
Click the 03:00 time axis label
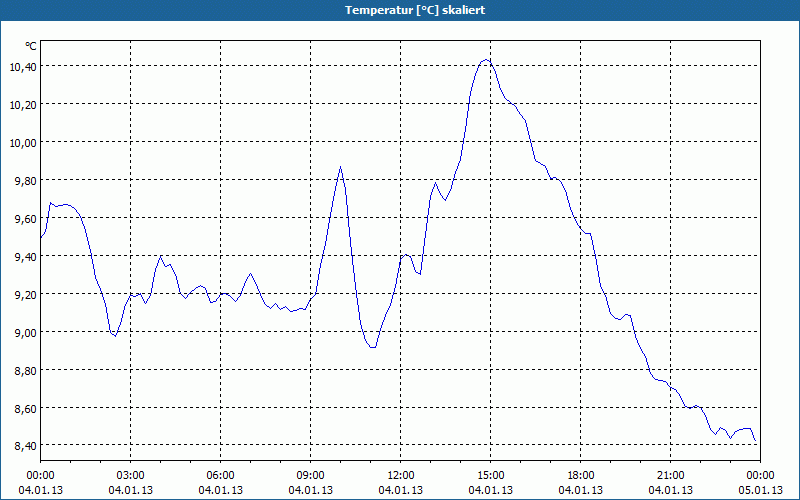[131, 476]
